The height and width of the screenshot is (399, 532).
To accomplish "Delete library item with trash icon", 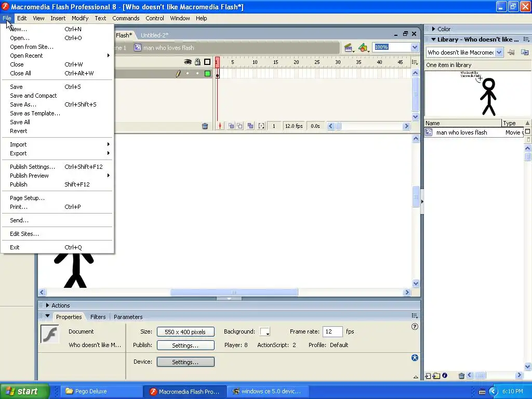I will click(x=461, y=376).
